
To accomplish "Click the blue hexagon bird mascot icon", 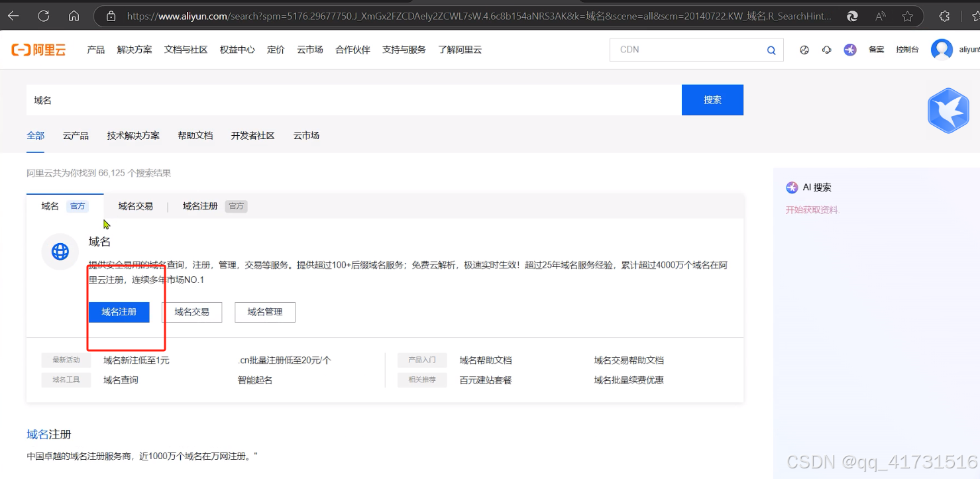I will pyautogui.click(x=948, y=111).
